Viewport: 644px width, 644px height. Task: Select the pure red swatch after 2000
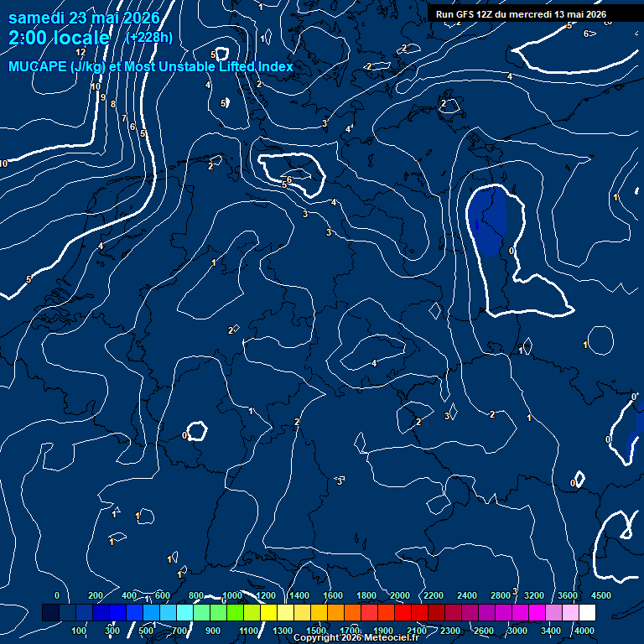[x=402, y=612]
